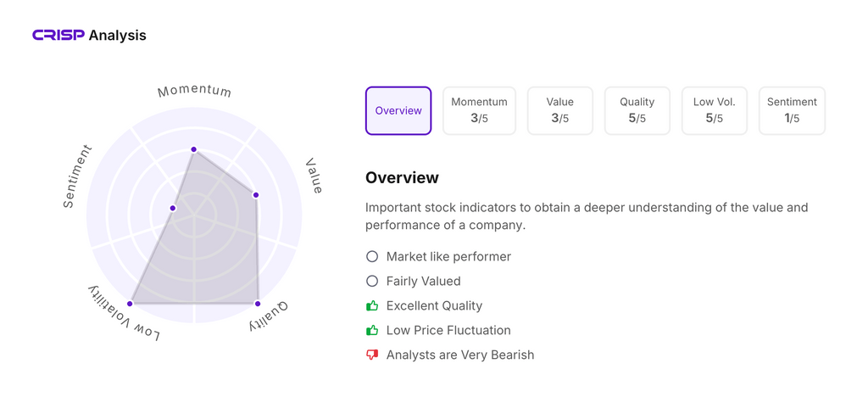Click the Quality data point on radar chart
The image size is (868, 397).
258,303
